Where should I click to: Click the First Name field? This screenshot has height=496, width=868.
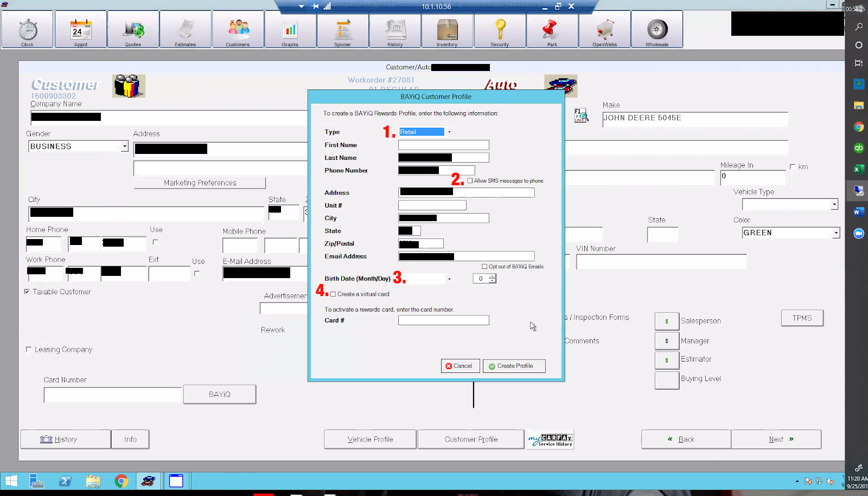pos(443,145)
